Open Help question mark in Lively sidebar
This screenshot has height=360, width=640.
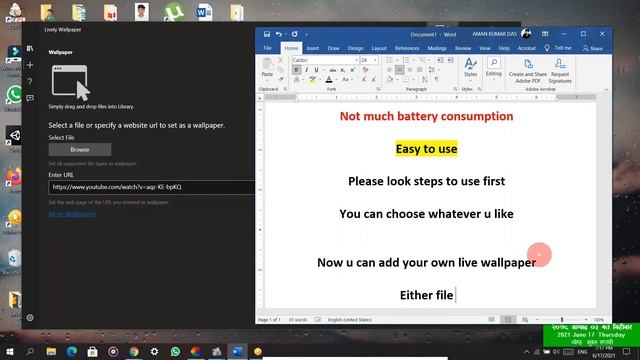[x=30, y=82]
